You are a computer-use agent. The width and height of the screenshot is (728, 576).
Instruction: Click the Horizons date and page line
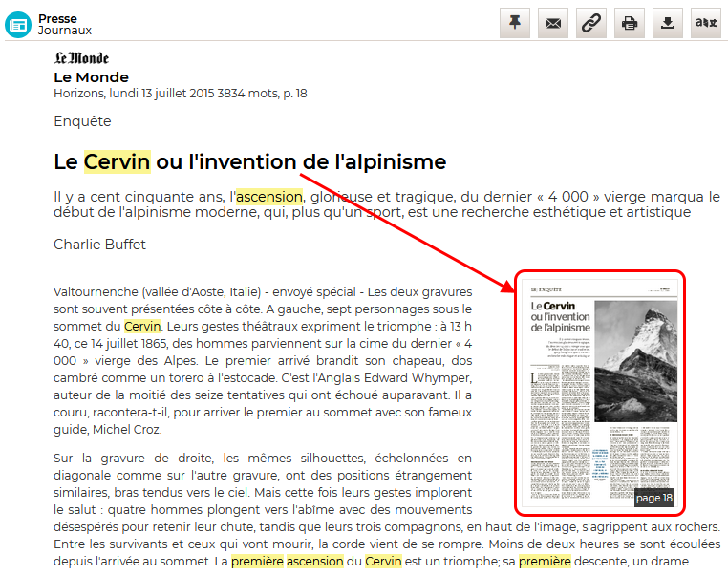(180, 94)
